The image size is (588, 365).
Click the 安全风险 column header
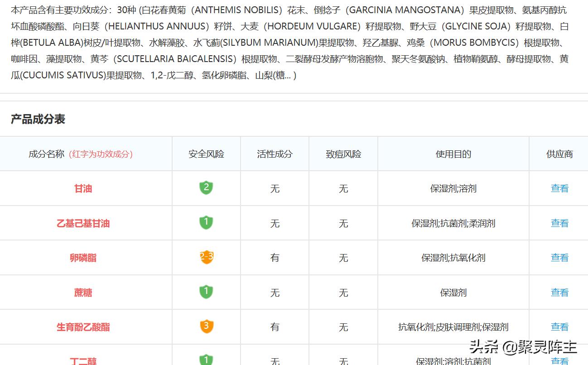(x=206, y=154)
